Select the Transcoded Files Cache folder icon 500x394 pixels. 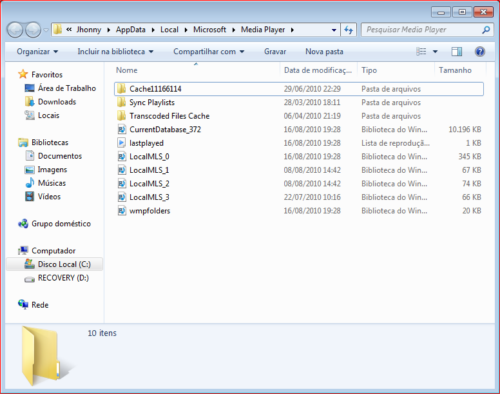click(x=121, y=116)
